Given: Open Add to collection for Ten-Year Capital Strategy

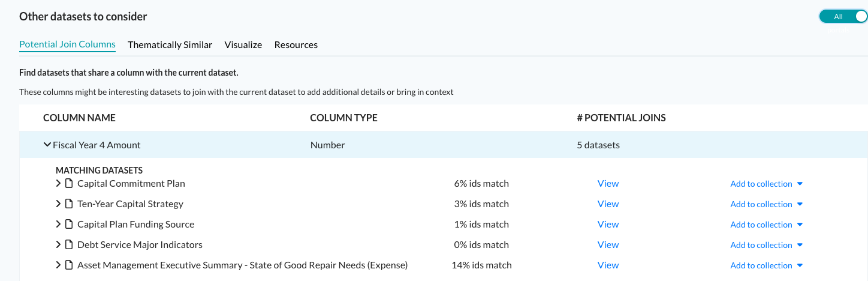Looking at the screenshot, I should (765, 204).
